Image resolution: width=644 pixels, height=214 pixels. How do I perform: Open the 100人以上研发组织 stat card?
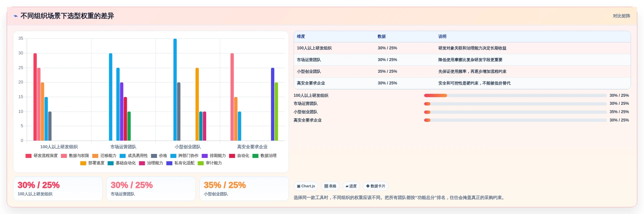tap(58, 189)
